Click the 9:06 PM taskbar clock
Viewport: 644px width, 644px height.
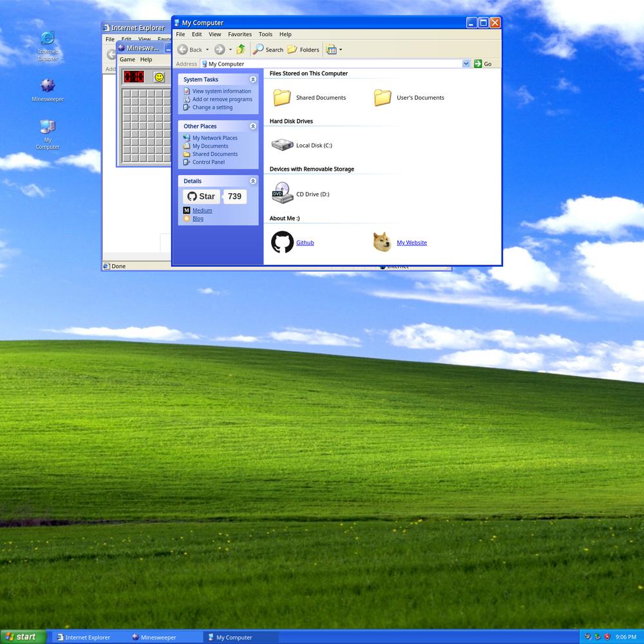(626, 637)
